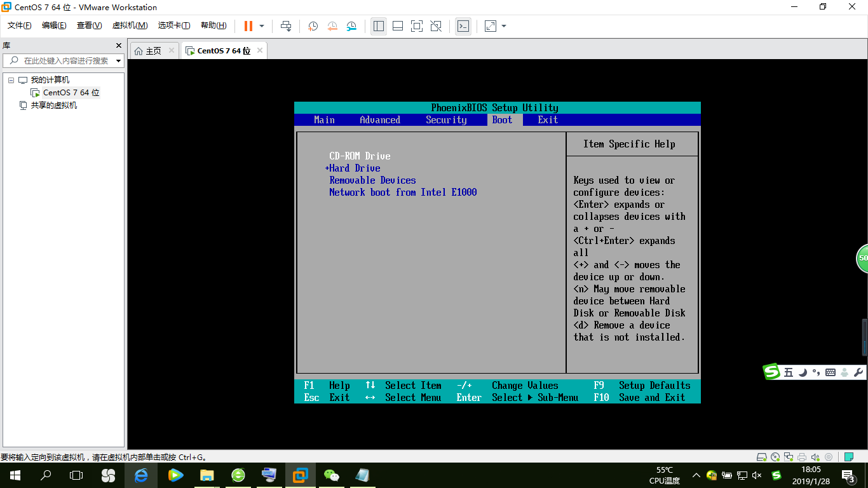Screen dimensions: 868x488
Task: Open the 查看(V) menu
Action: tap(89, 25)
